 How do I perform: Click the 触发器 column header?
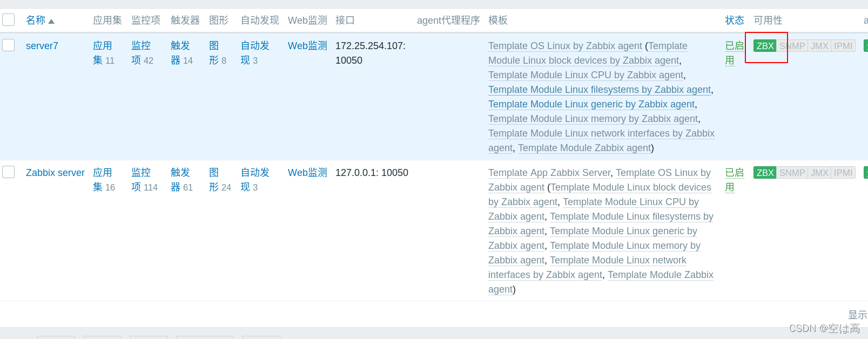coord(185,21)
